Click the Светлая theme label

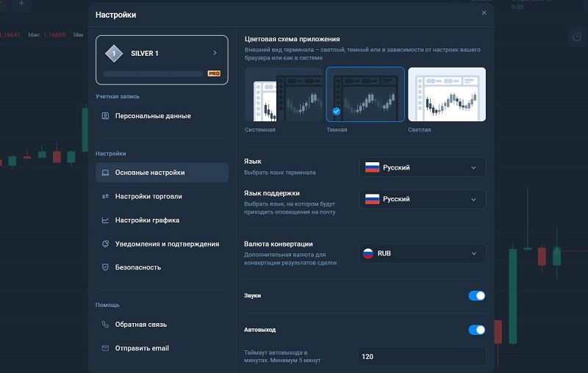click(419, 129)
